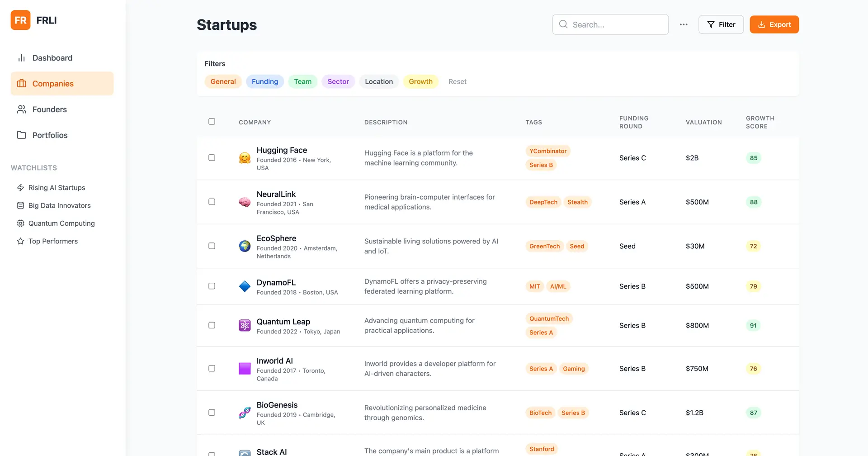Viewport: 868px width, 456px height.
Task: Click the Funding Round column header
Action: pyautogui.click(x=634, y=122)
